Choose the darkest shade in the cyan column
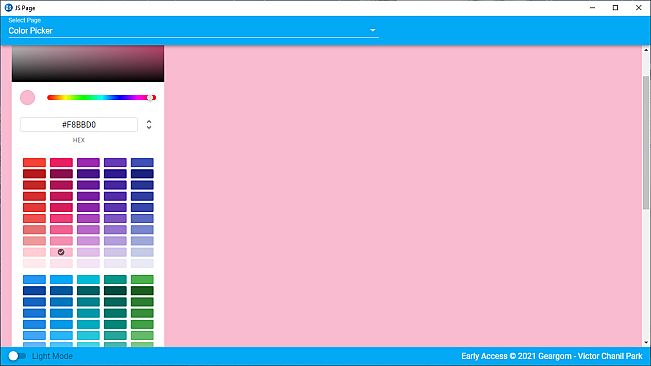The image size is (651, 366). pos(88,290)
